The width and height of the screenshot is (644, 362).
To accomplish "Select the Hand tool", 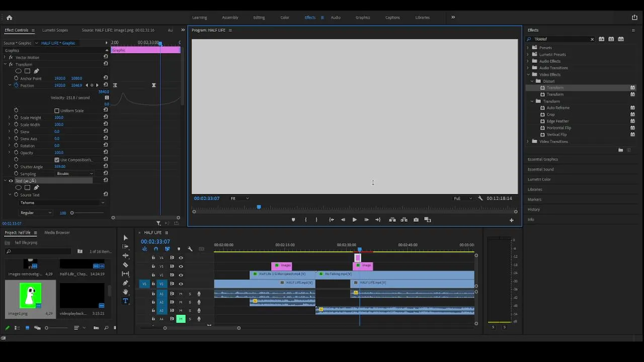I will point(125,292).
